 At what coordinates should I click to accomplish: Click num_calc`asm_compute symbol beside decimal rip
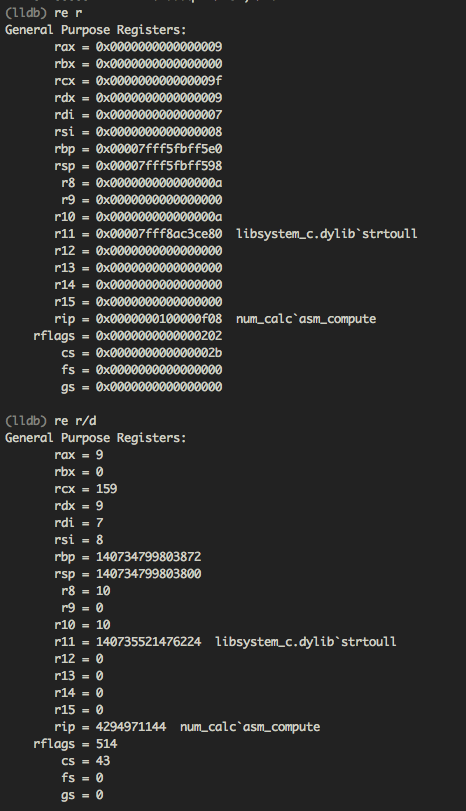click(250, 727)
